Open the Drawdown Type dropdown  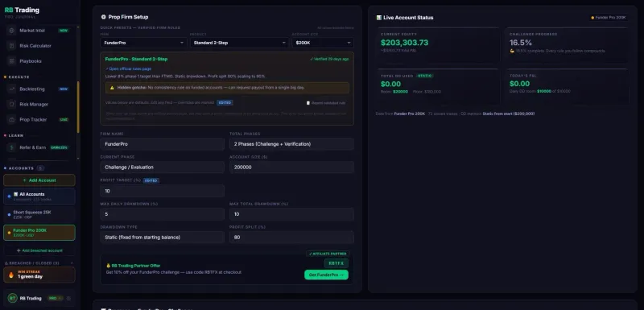point(163,238)
